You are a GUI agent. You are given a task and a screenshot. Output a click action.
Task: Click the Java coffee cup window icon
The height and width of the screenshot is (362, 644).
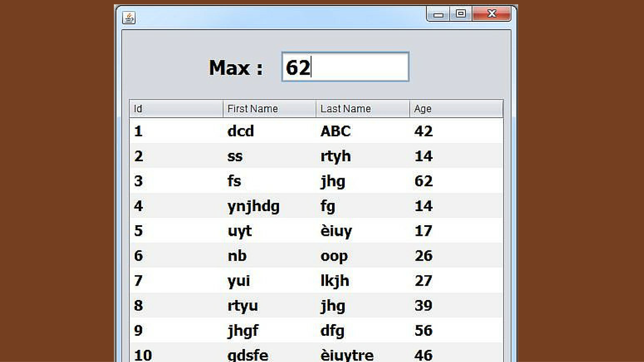128,18
